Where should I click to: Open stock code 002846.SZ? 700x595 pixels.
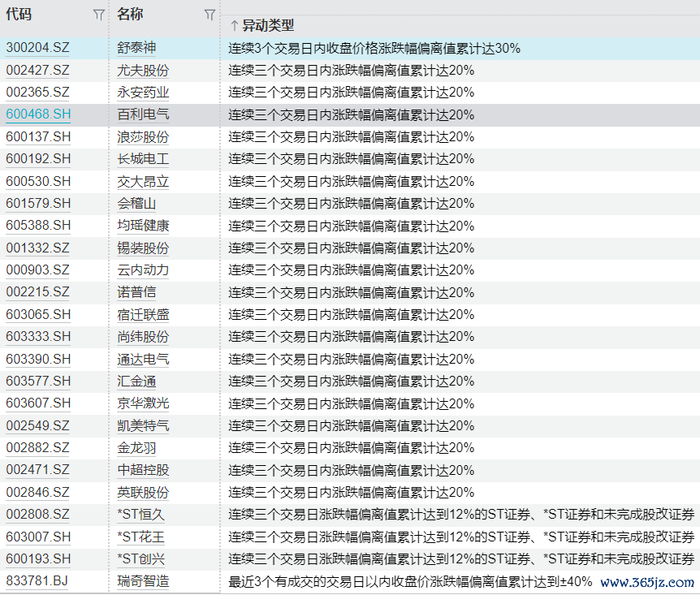point(38,492)
